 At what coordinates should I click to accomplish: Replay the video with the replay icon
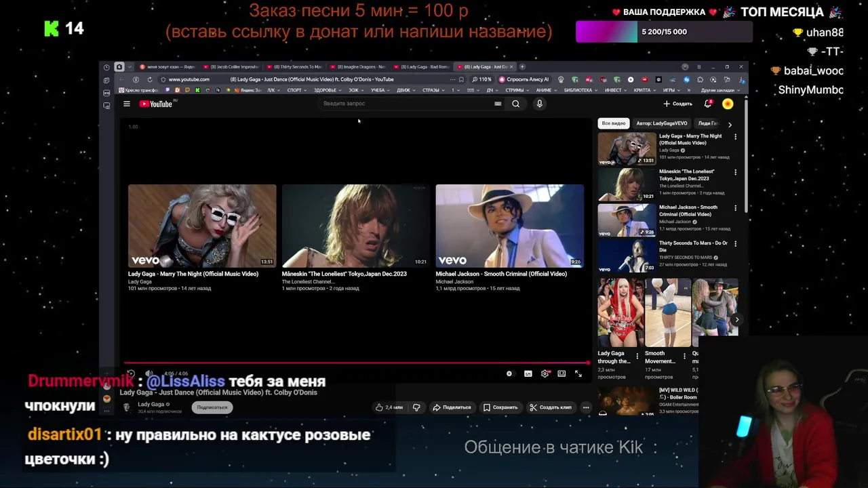(x=130, y=373)
